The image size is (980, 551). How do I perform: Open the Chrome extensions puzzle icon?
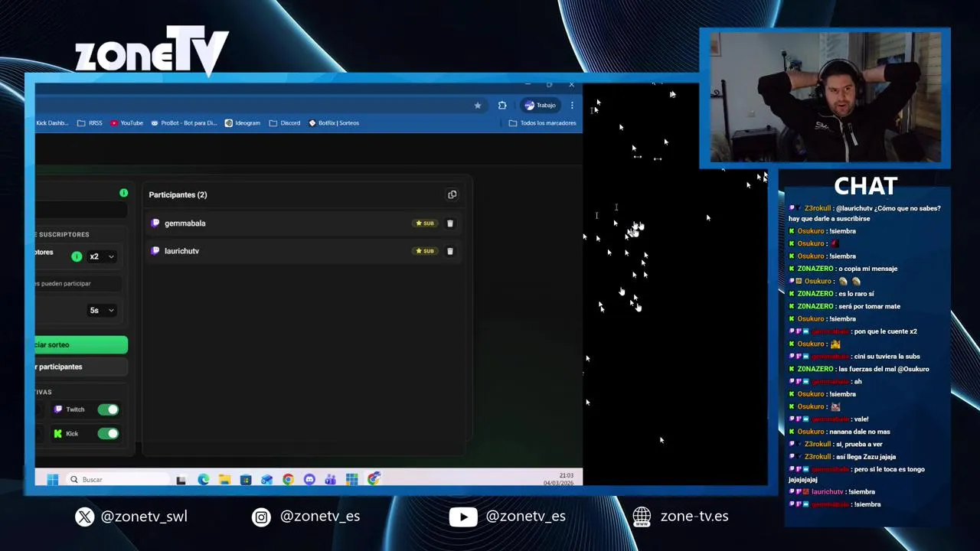coord(502,106)
